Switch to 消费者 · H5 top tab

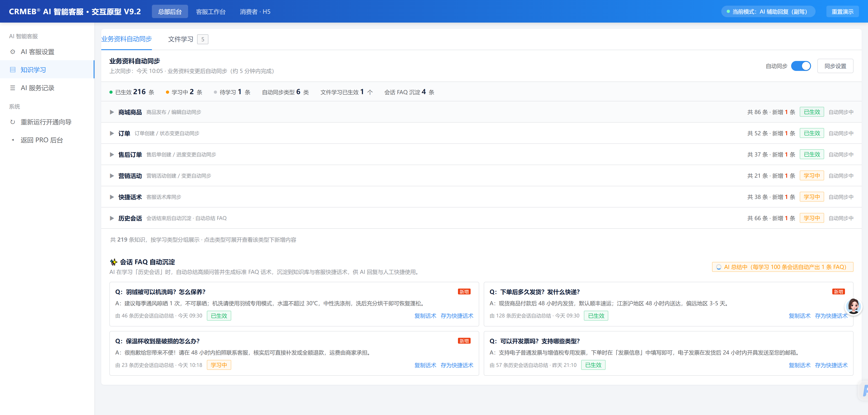pos(255,12)
